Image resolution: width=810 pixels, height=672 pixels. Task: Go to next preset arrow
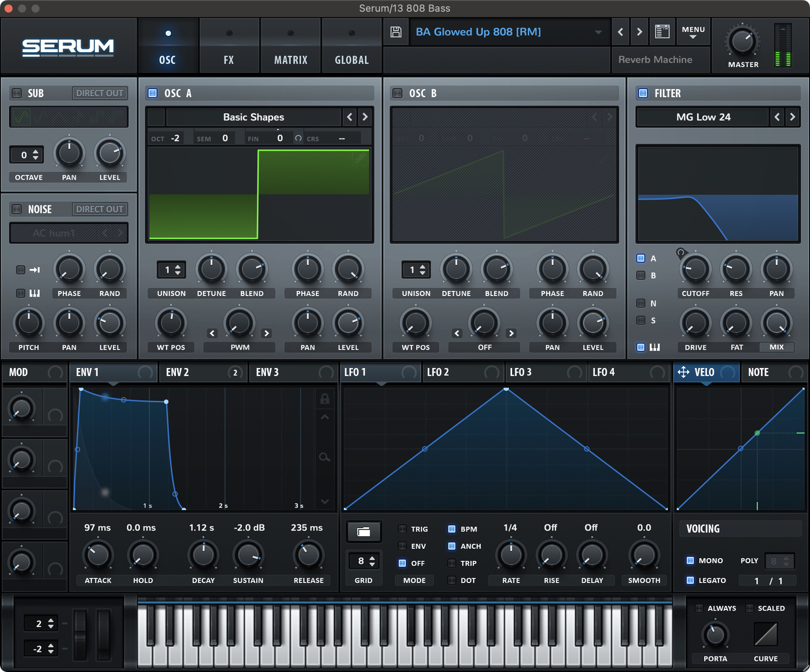coord(639,32)
